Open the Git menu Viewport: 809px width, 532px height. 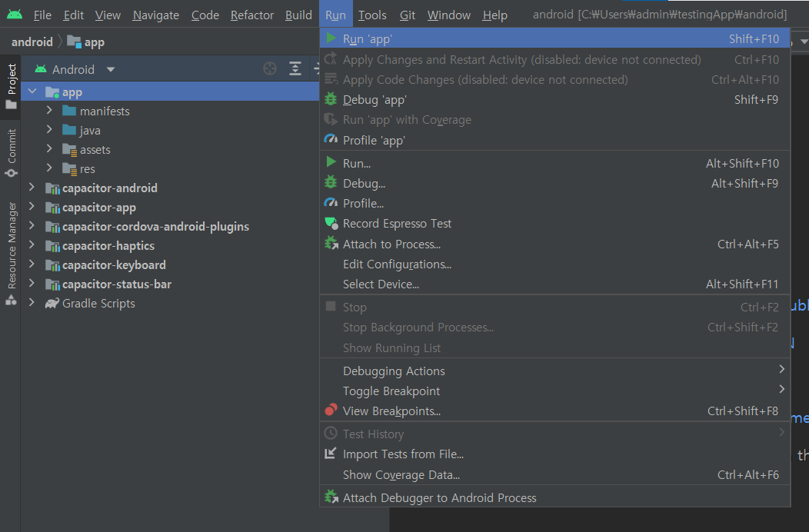coord(407,15)
